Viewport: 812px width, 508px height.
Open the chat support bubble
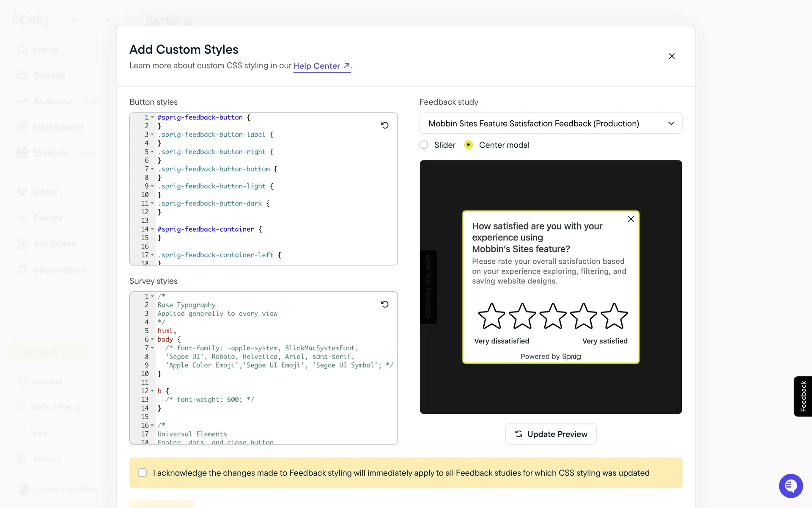pos(790,486)
